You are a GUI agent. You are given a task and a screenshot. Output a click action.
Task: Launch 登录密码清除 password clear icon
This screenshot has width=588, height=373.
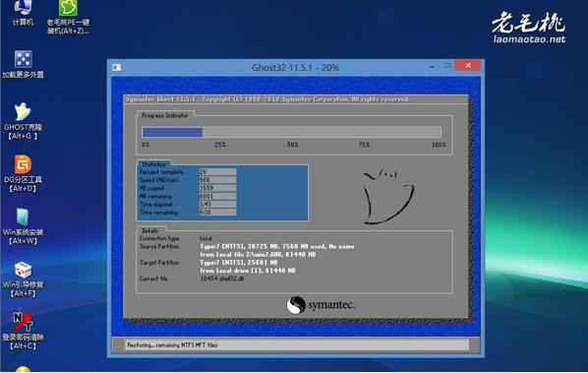[x=23, y=331]
